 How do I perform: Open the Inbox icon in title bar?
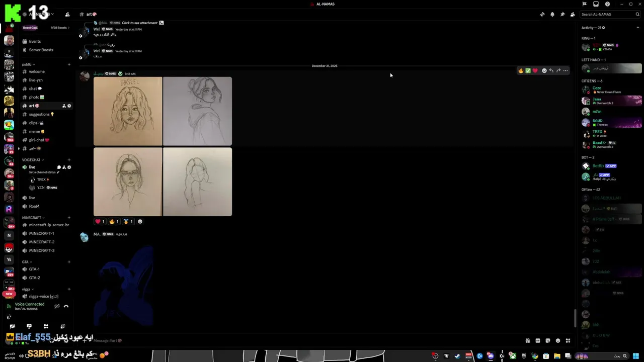click(596, 4)
